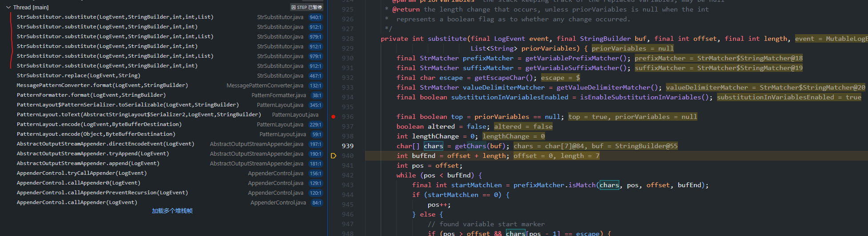Click the load more stack frames link
Image resolution: width=868 pixels, height=236 pixels.
tap(172, 211)
